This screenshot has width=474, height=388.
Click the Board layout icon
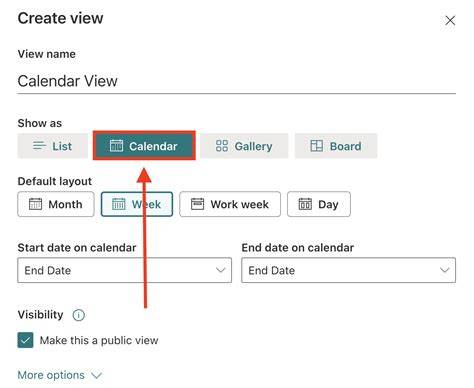pyautogui.click(x=316, y=146)
